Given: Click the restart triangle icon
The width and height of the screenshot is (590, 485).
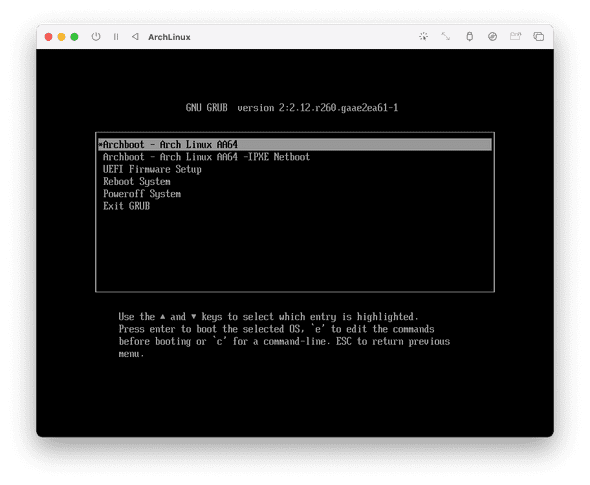Looking at the screenshot, I should tap(135, 37).
